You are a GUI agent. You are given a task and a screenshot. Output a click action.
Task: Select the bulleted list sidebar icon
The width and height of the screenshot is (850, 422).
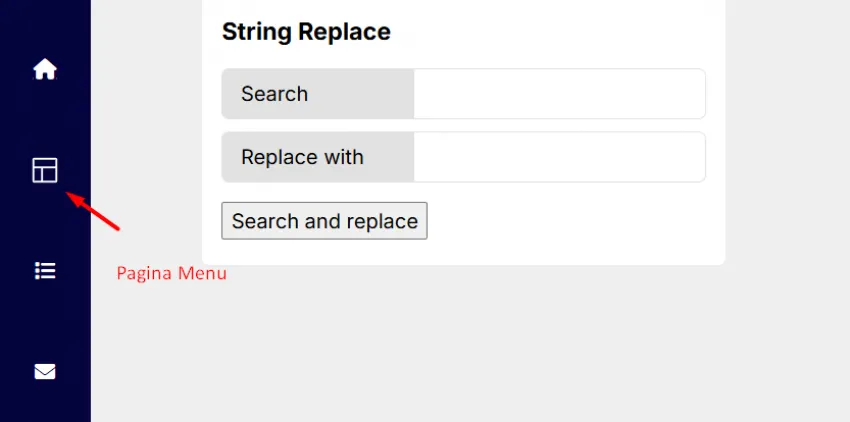pos(45,270)
